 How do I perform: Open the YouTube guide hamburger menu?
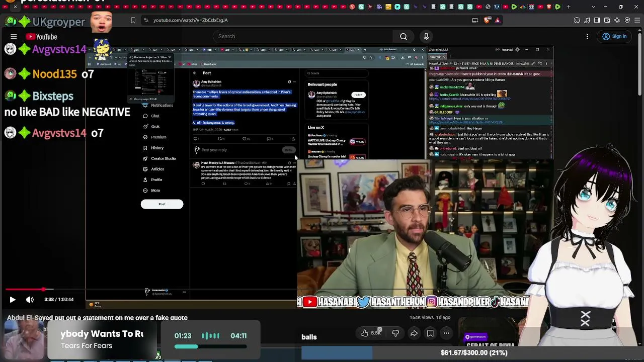click(14, 37)
